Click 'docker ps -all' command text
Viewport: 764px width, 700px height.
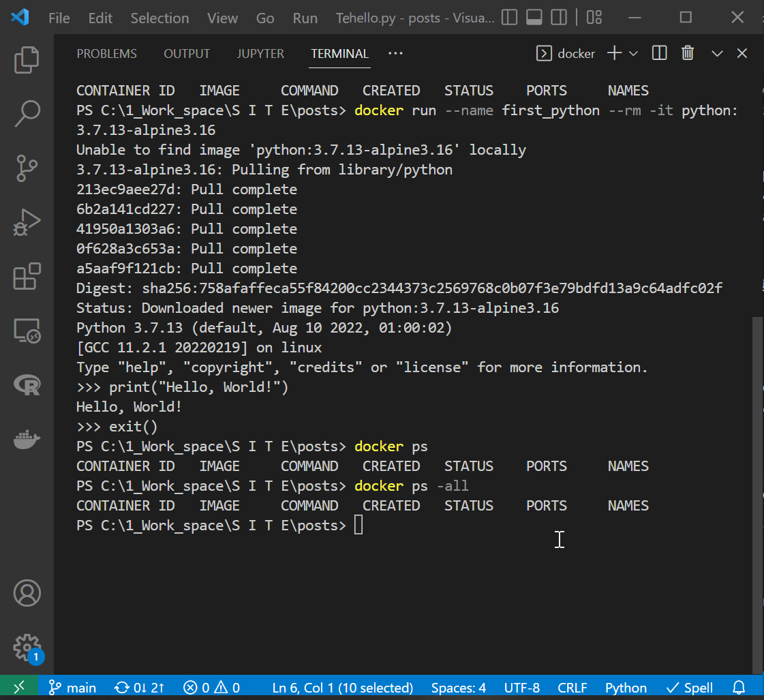[411, 486]
